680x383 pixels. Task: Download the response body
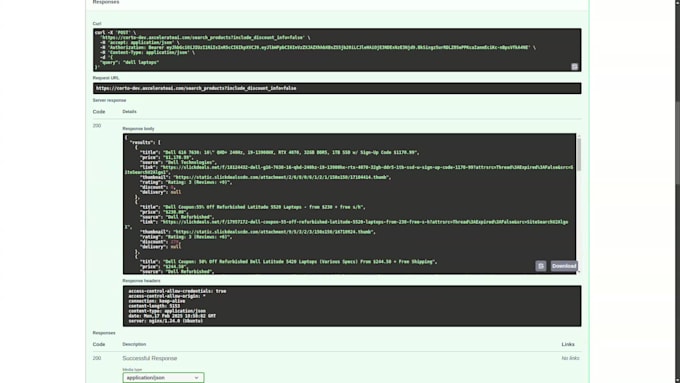coord(564,266)
